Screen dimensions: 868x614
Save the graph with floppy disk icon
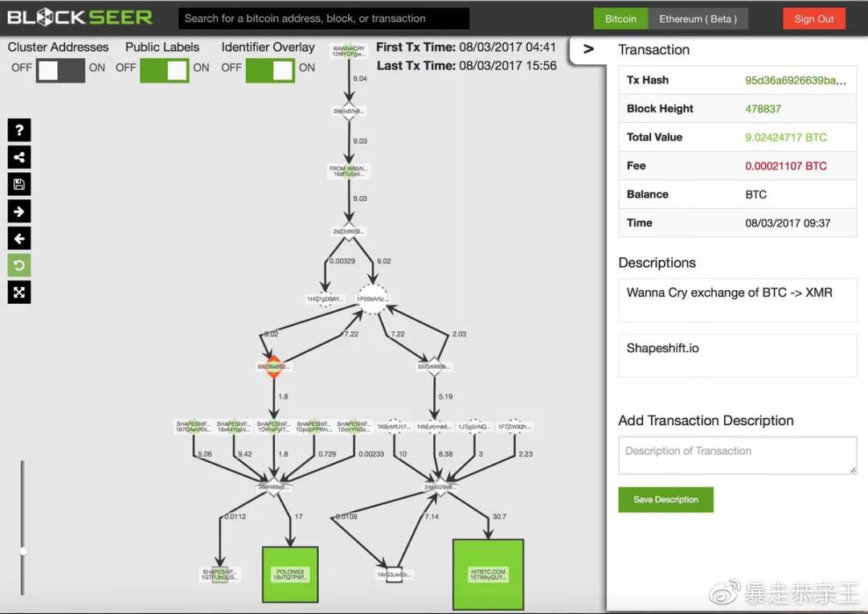click(19, 184)
